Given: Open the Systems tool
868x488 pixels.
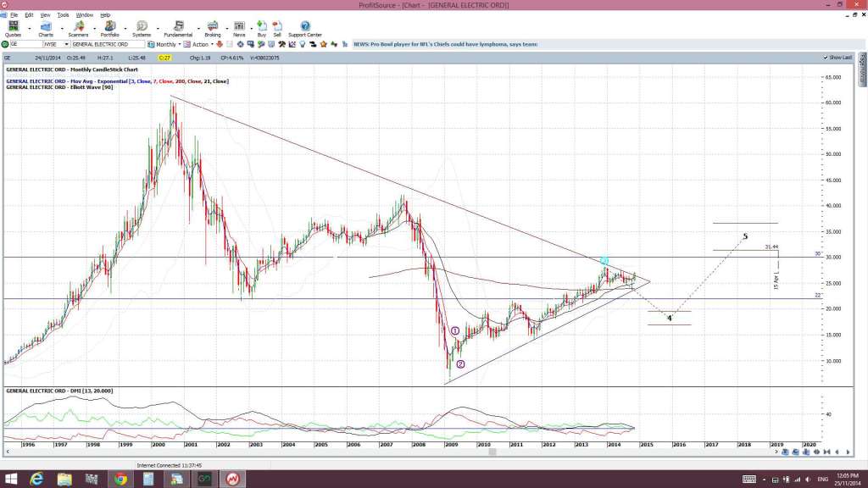Looking at the screenshot, I should click(142, 29).
